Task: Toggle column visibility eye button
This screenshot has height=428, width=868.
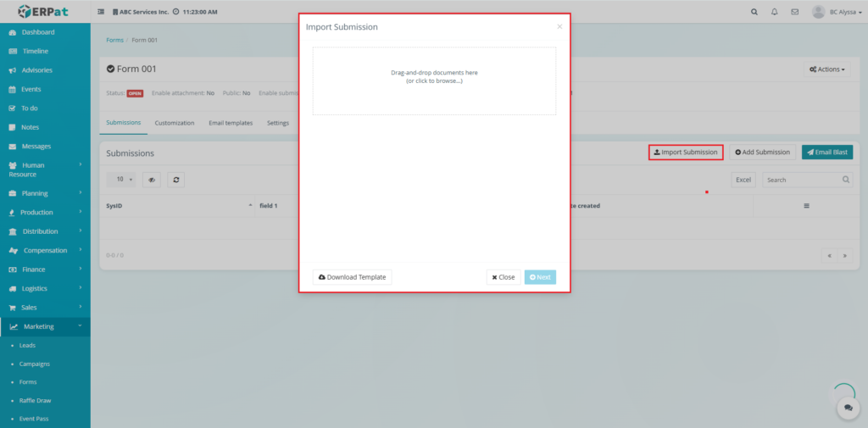Action: pyautogui.click(x=152, y=180)
